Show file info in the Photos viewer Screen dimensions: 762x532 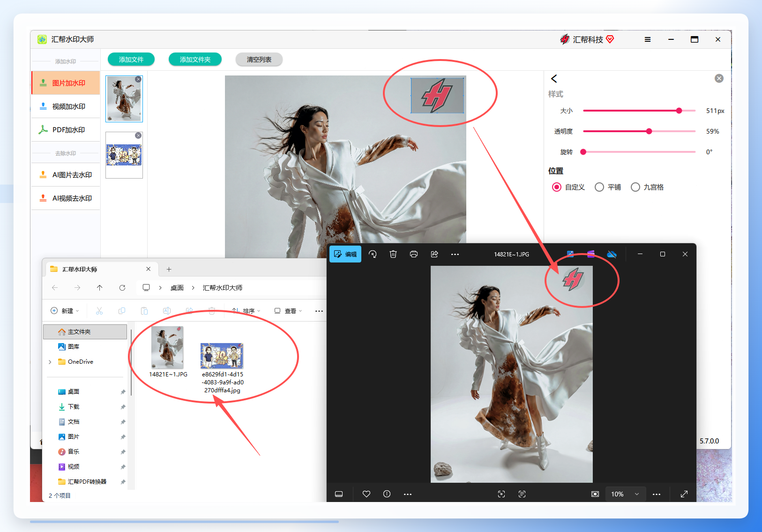pyautogui.click(x=387, y=494)
